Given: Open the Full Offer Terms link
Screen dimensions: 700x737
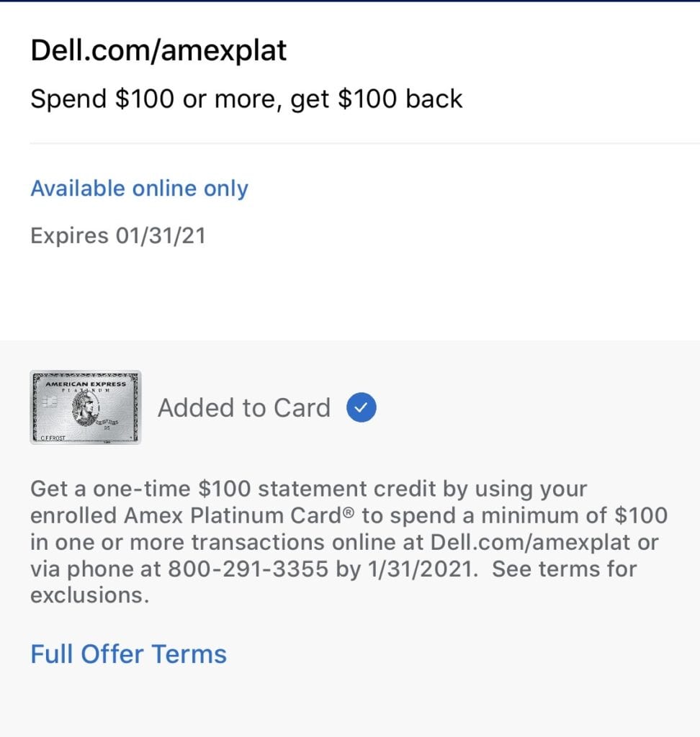Looking at the screenshot, I should [x=128, y=654].
